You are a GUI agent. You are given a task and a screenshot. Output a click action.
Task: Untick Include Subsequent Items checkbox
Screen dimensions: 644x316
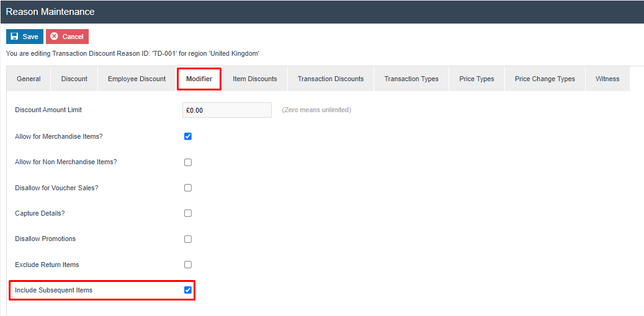click(188, 290)
